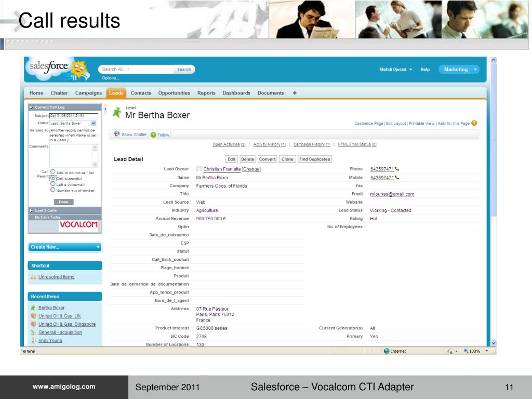Image resolution: width=532 pixels, height=399 pixels.
Task: Switch to the Opportunities tab
Action: 174,93
